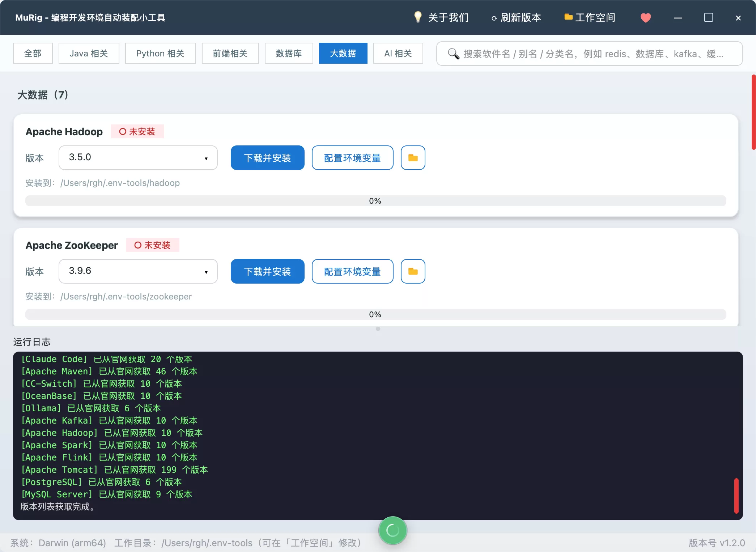The image size is (756, 552).
Task: Configure environment variables for Hadoop
Action: (352, 158)
